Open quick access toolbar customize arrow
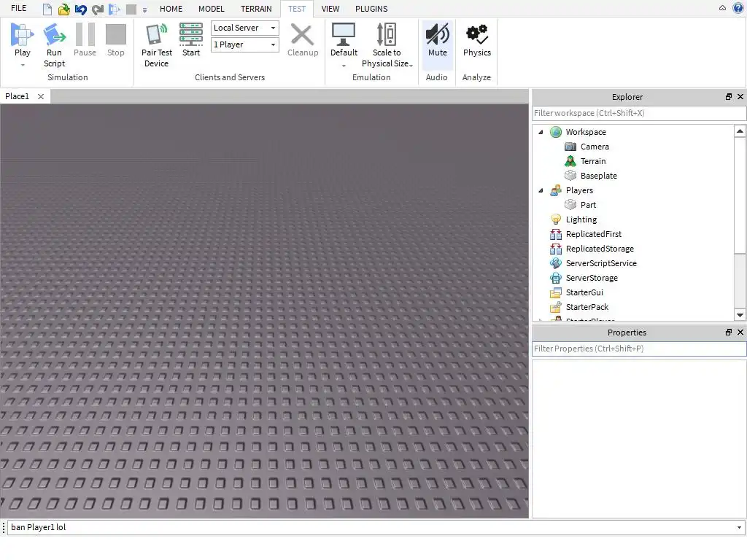The width and height of the screenshot is (747, 560). (x=144, y=9)
